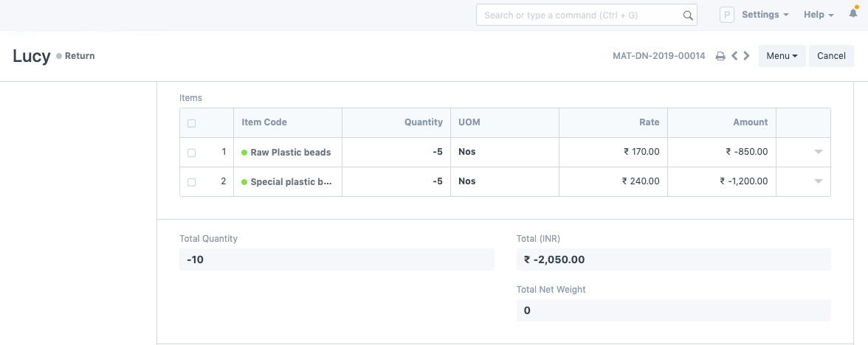Open the Menu dropdown button
The width and height of the screenshot is (868, 345).
[x=782, y=56]
